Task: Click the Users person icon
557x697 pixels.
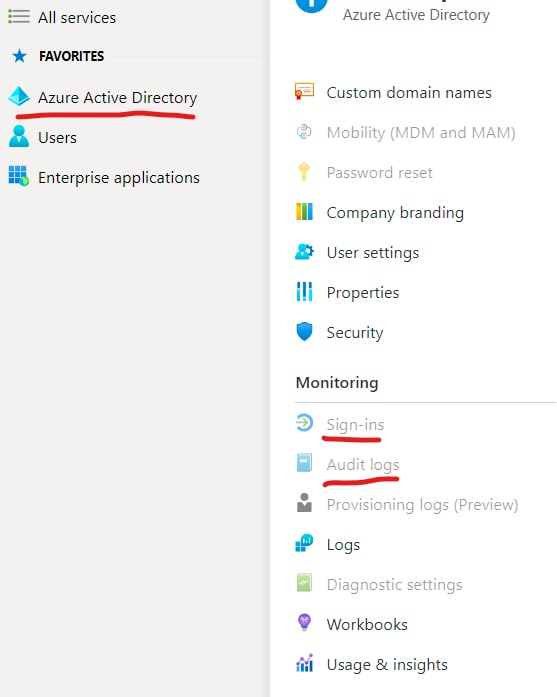Action: tap(19, 136)
